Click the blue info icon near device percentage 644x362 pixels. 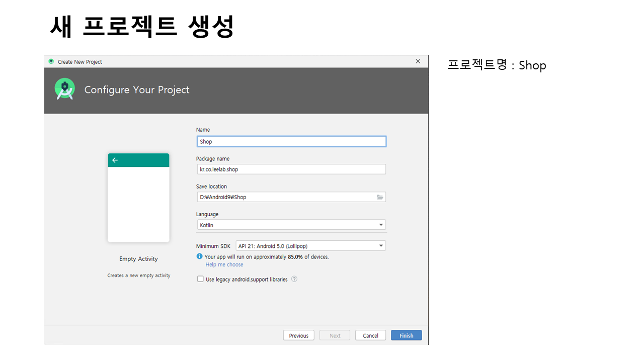click(x=200, y=256)
